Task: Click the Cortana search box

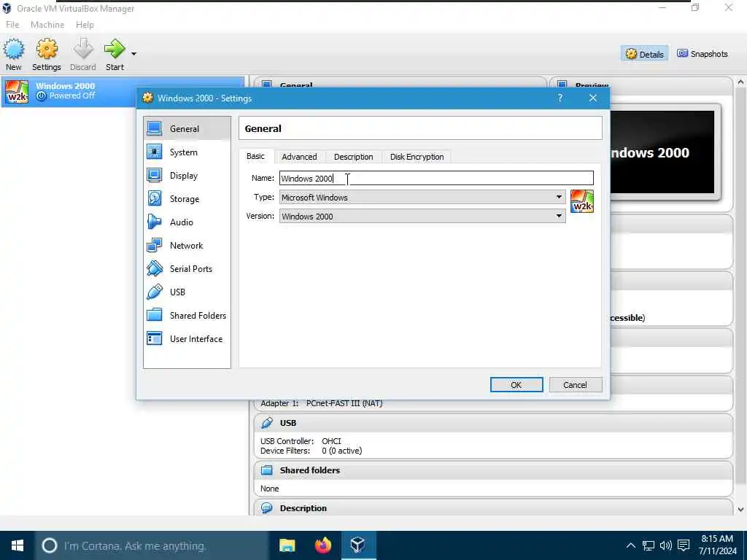Action: pos(152,545)
